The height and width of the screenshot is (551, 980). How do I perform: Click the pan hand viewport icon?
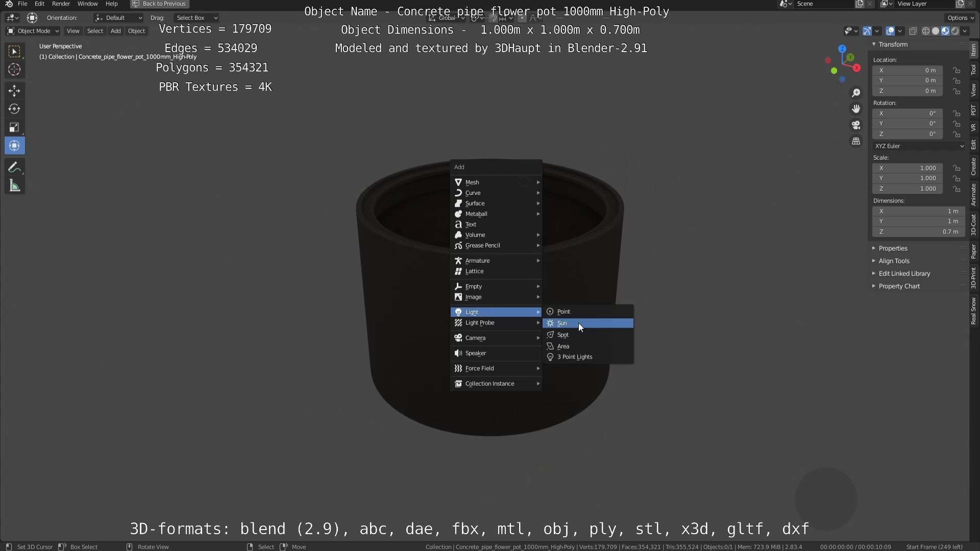coord(856,109)
